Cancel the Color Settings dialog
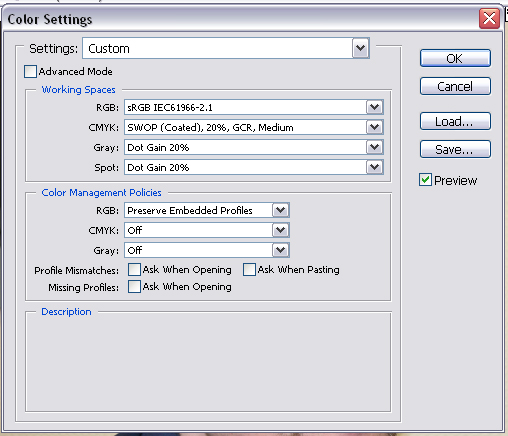The width and height of the screenshot is (508, 436). click(x=455, y=86)
